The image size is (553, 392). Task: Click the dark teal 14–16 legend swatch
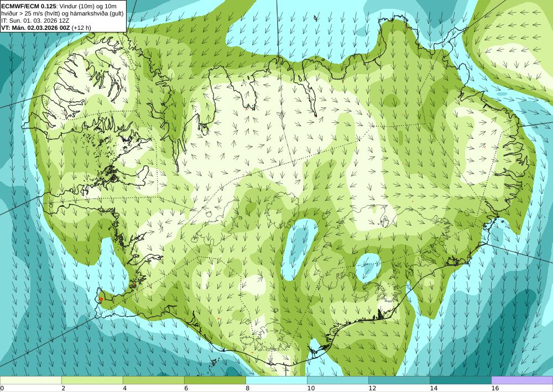(x=461, y=380)
